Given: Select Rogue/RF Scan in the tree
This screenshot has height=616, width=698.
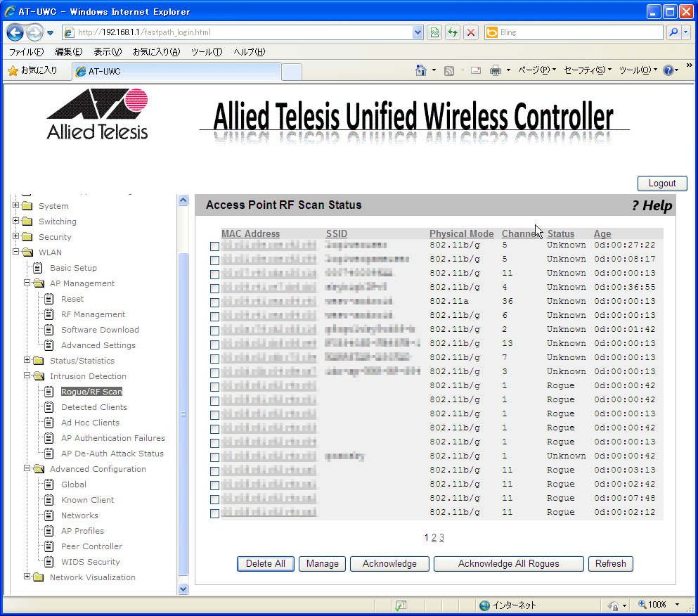Looking at the screenshot, I should [91, 392].
